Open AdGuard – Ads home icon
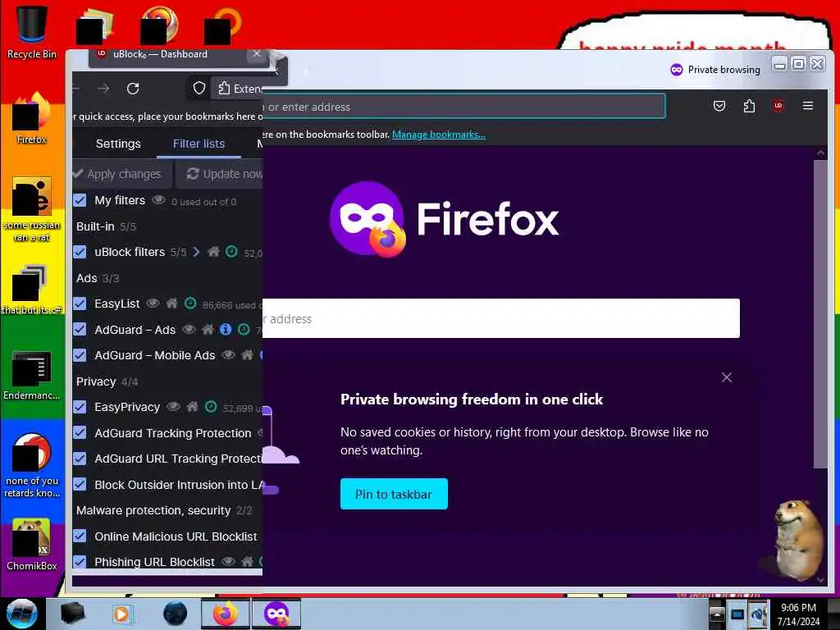840x630 pixels. click(x=208, y=330)
